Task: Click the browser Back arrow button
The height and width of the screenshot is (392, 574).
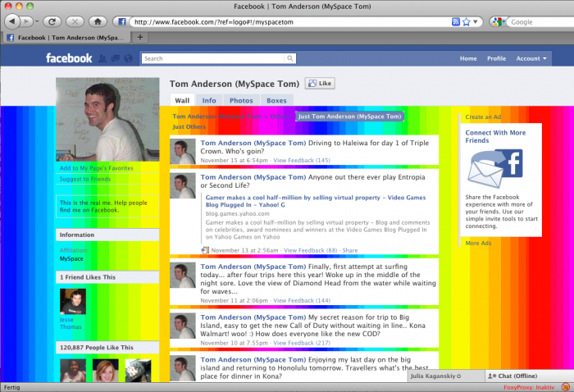Action: tap(11, 21)
